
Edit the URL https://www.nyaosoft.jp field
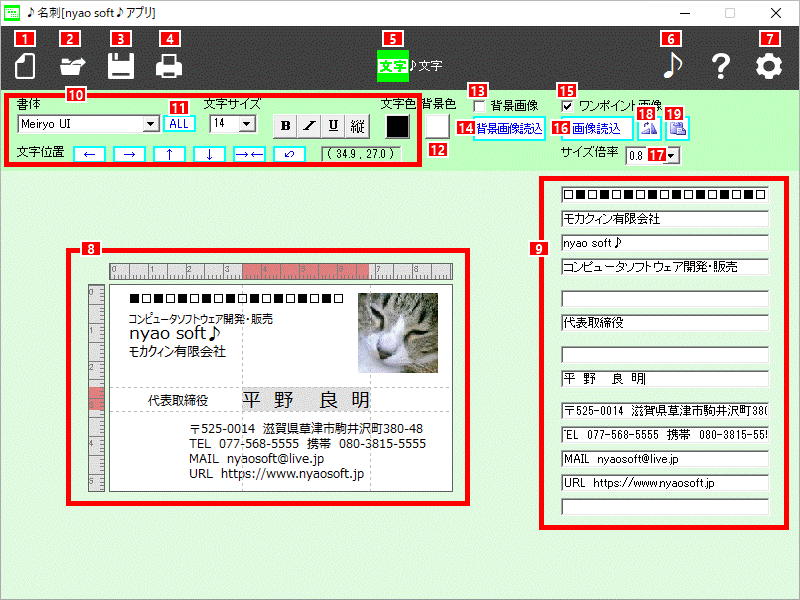click(665, 483)
